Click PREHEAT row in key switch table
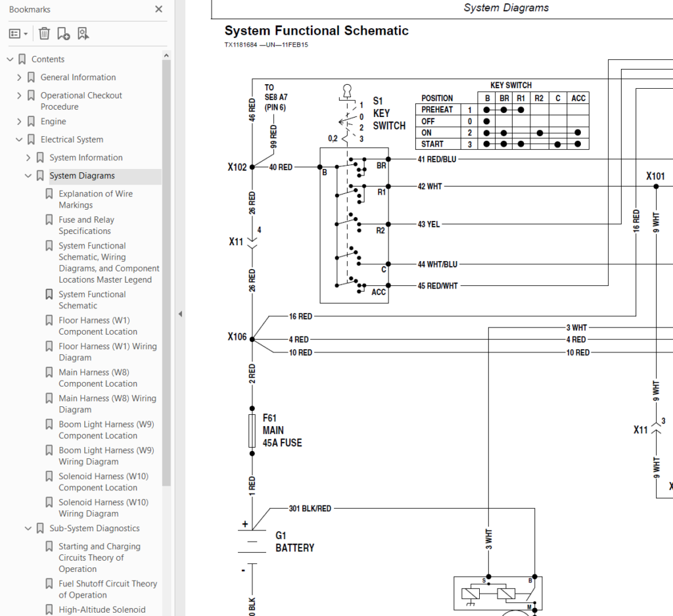This screenshot has width=673, height=616. pyautogui.click(x=502, y=110)
